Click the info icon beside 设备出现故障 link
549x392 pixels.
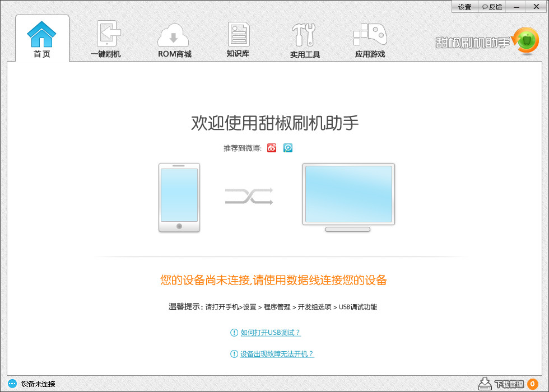[234, 354]
